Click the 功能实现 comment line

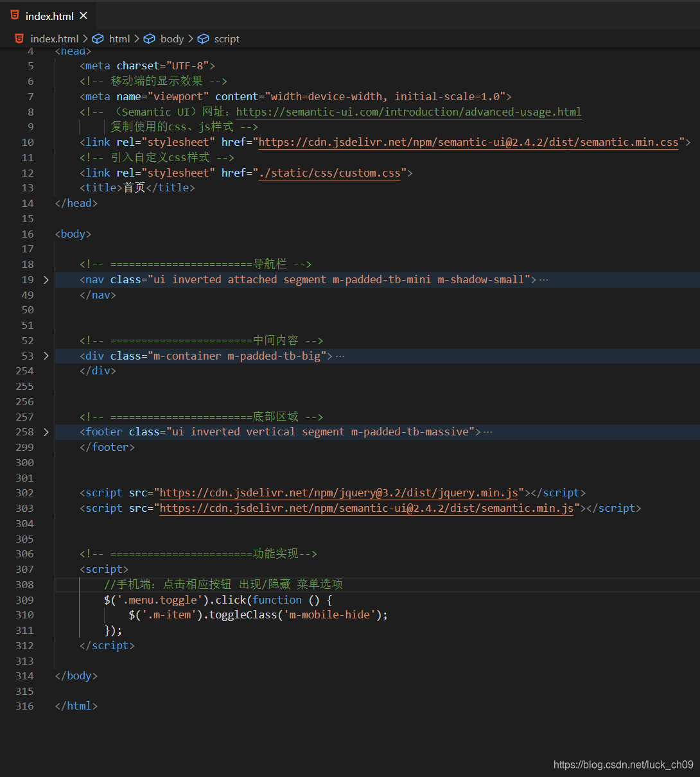(198, 554)
